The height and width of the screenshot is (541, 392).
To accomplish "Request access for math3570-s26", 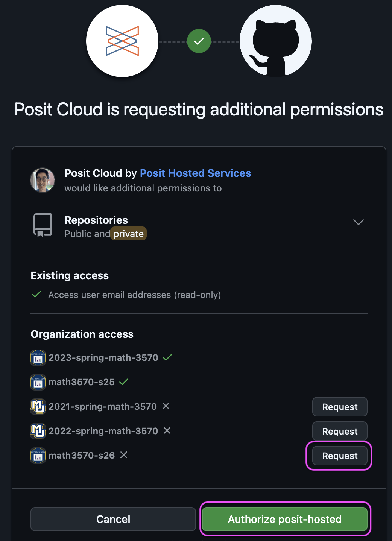I will [x=340, y=456].
